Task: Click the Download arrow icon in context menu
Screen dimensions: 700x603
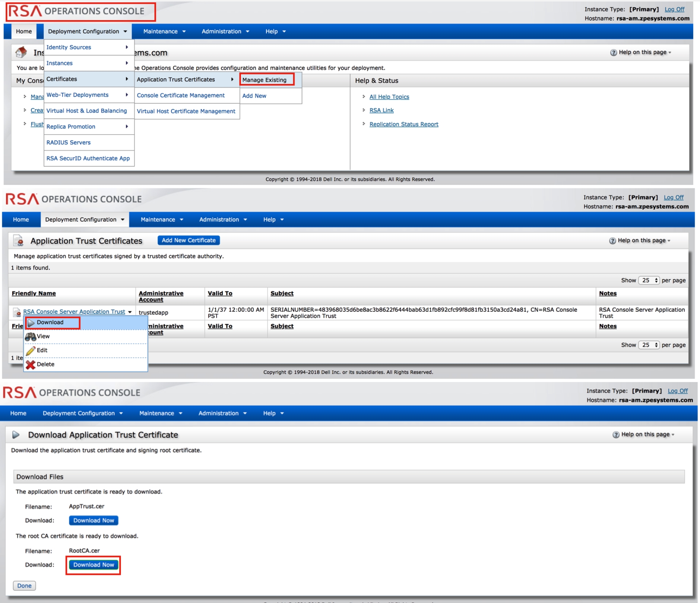Action: point(31,322)
